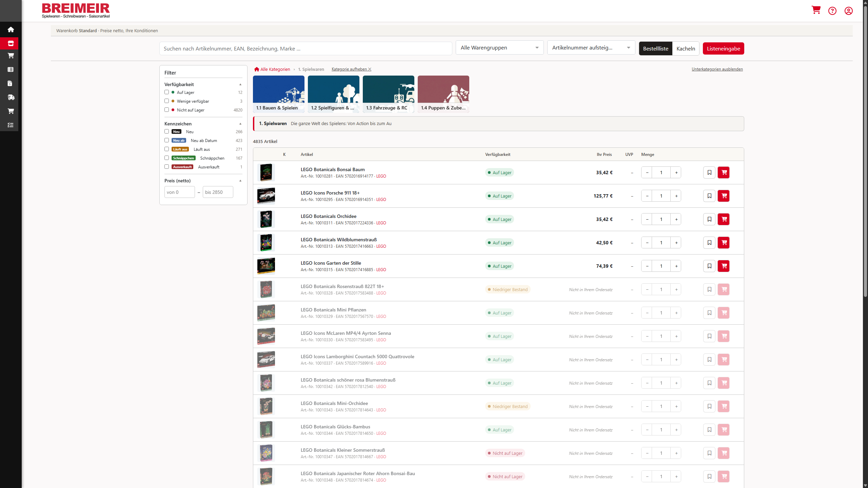This screenshot has height=488, width=868.
Task: Open category 1.1 Bauen & Spielen
Action: tap(278, 94)
